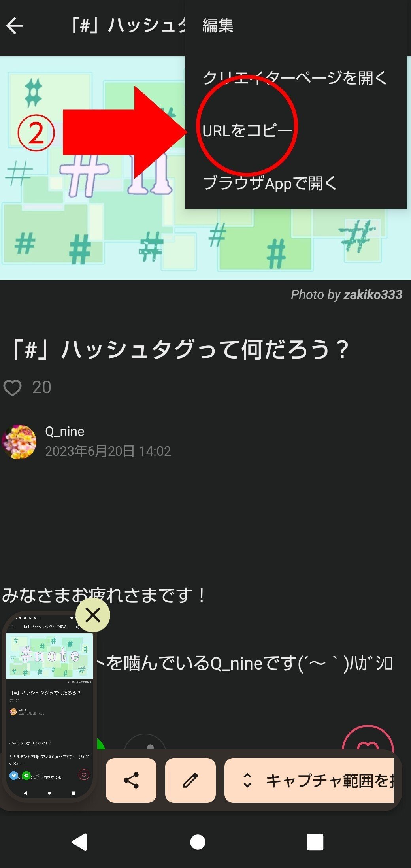Open the captured screenshot thumbnail

pos(49,706)
